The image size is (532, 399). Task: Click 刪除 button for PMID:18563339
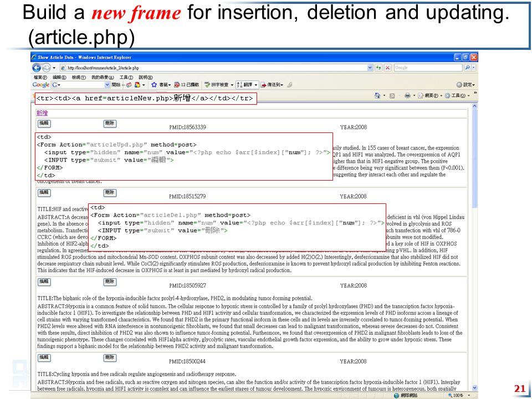click(110, 123)
